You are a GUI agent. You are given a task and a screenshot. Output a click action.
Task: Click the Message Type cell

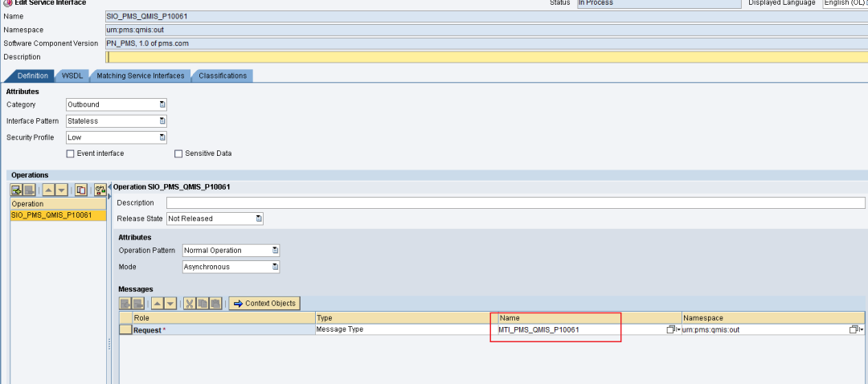(x=407, y=330)
